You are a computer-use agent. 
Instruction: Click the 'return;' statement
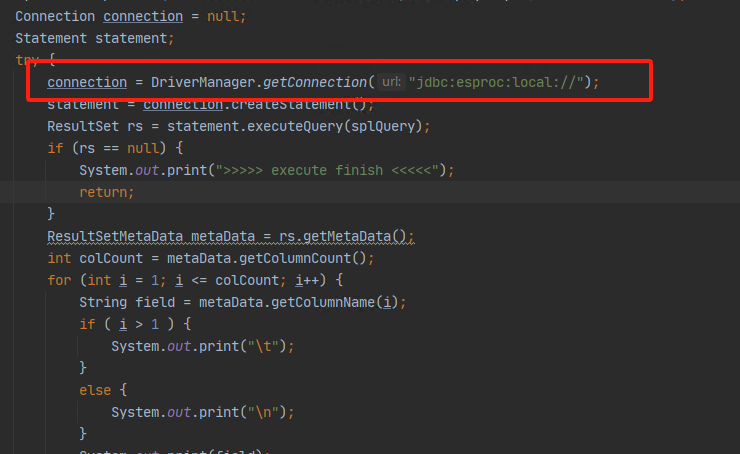pos(107,193)
